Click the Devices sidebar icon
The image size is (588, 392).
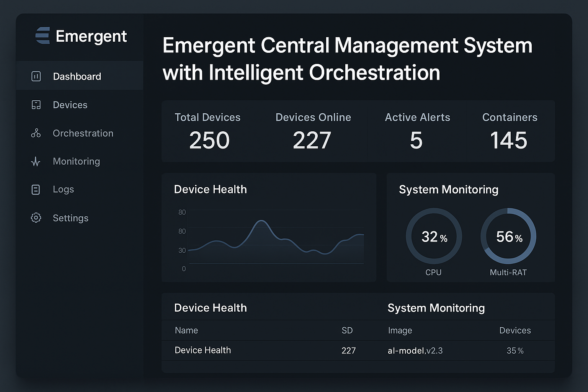click(x=36, y=105)
